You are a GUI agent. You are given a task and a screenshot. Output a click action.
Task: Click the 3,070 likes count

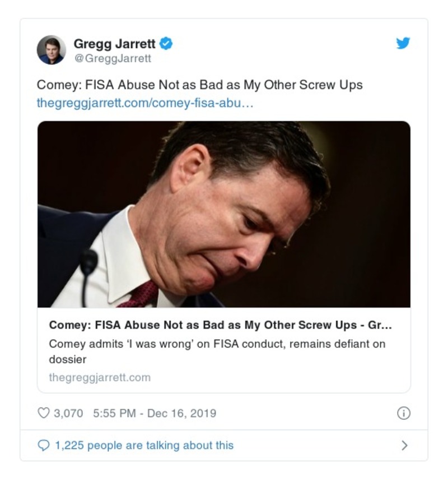(x=68, y=413)
